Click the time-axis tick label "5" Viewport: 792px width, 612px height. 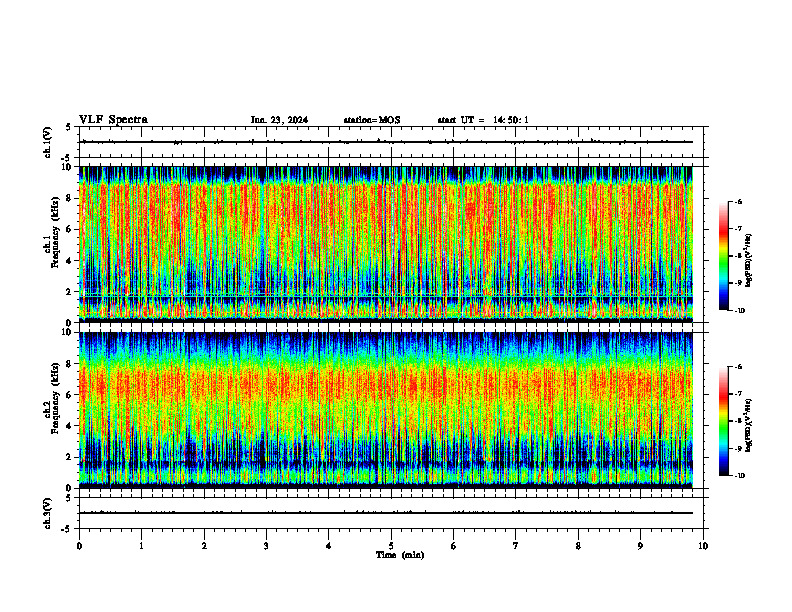[x=391, y=546]
